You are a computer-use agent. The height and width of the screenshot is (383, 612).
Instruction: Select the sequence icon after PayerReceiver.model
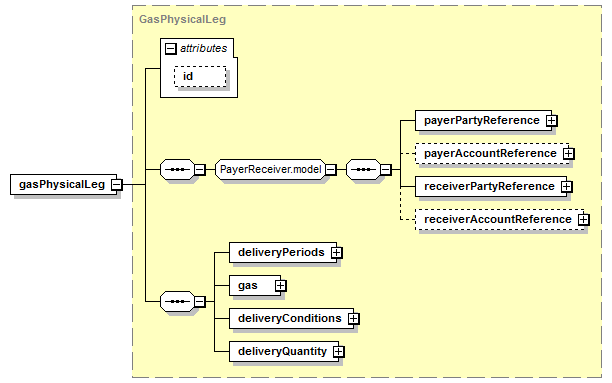tap(363, 169)
